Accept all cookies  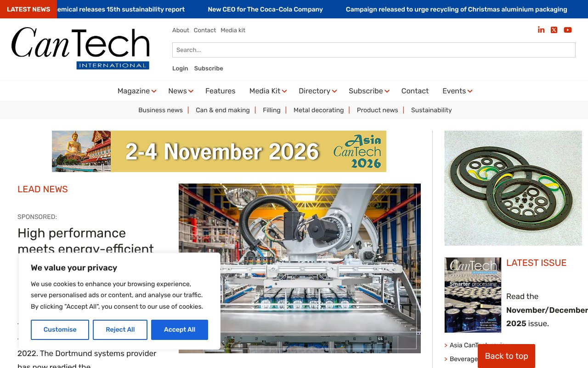pyautogui.click(x=179, y=329)
